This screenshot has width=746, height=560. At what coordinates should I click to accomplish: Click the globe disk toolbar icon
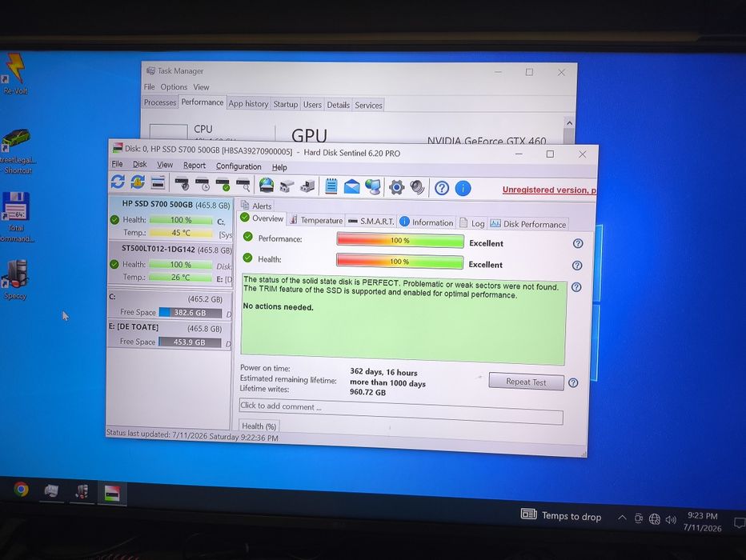tap(267, 185)
